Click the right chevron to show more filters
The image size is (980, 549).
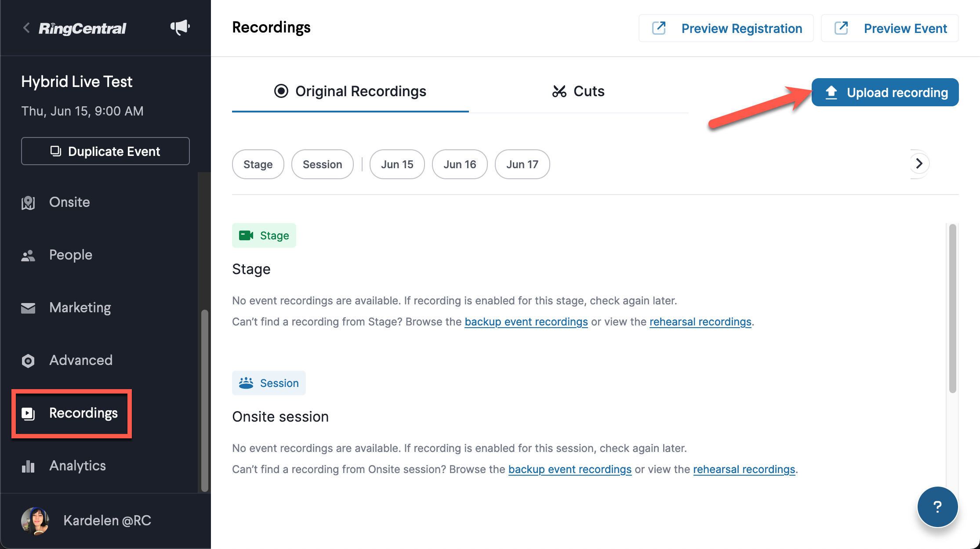coord(919,163)
